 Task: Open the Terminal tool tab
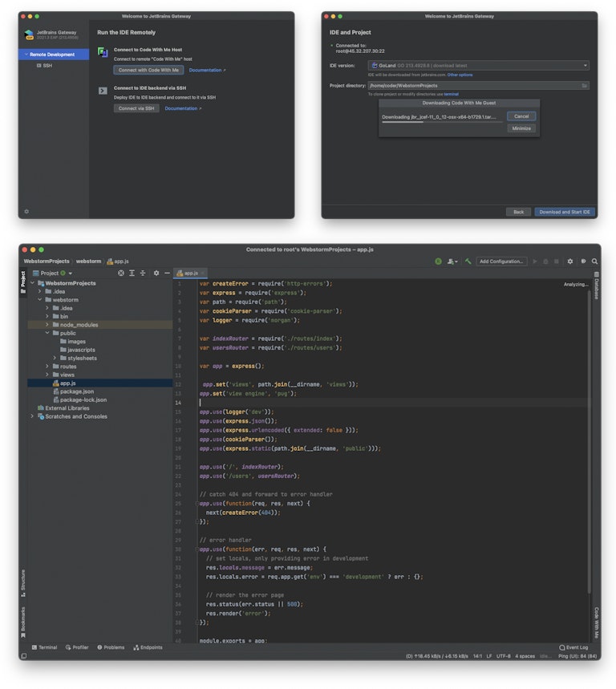(x=45, y=647)
